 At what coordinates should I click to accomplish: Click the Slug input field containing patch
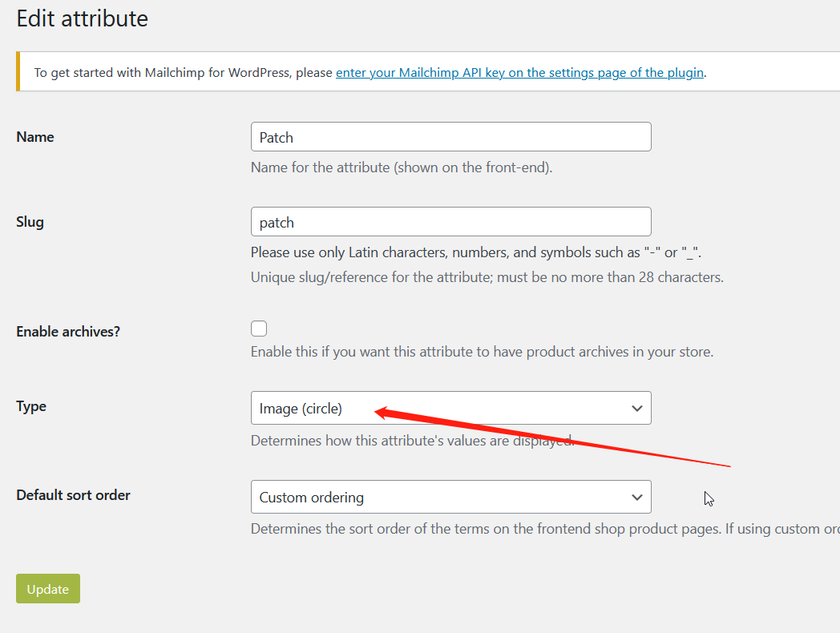coord(451,222)
